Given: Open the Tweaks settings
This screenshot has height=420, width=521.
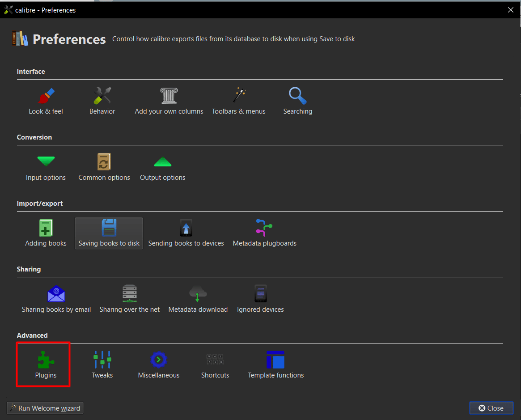Looking at the screenshot, I should 102,365.
